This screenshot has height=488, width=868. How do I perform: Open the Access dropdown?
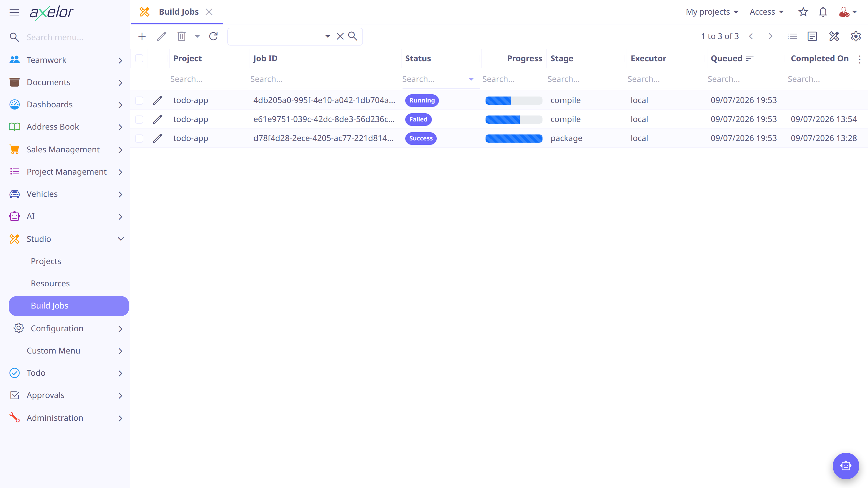(767, 12)
